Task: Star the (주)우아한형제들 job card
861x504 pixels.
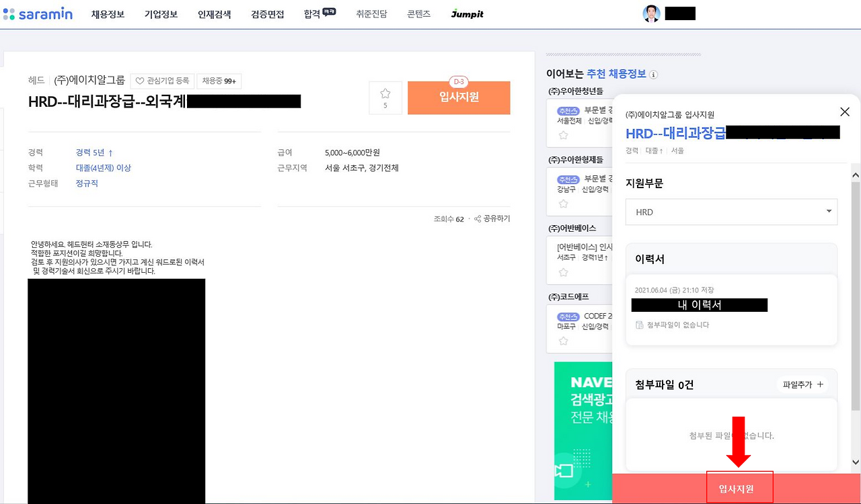Action: click(564, 204)
